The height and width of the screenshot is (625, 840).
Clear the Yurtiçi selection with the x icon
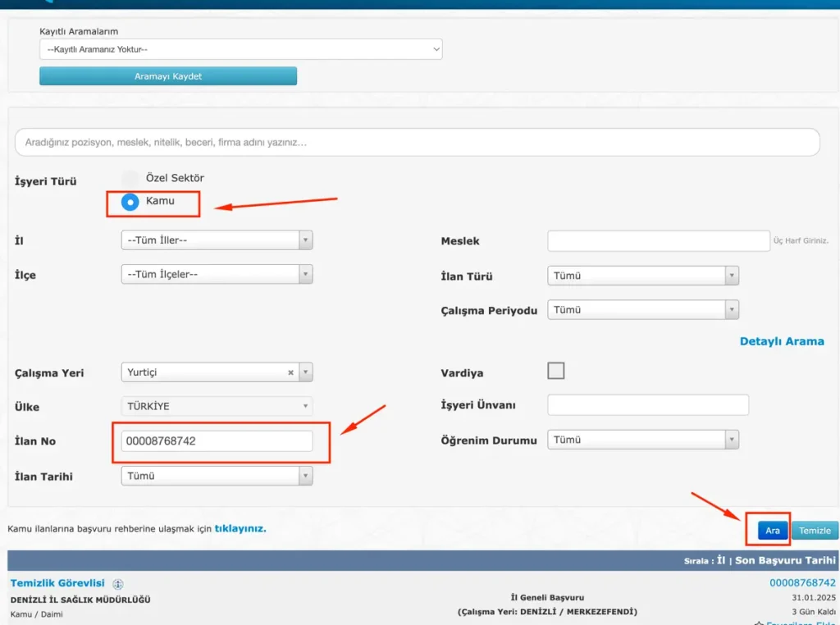click(x=290, y=372)
